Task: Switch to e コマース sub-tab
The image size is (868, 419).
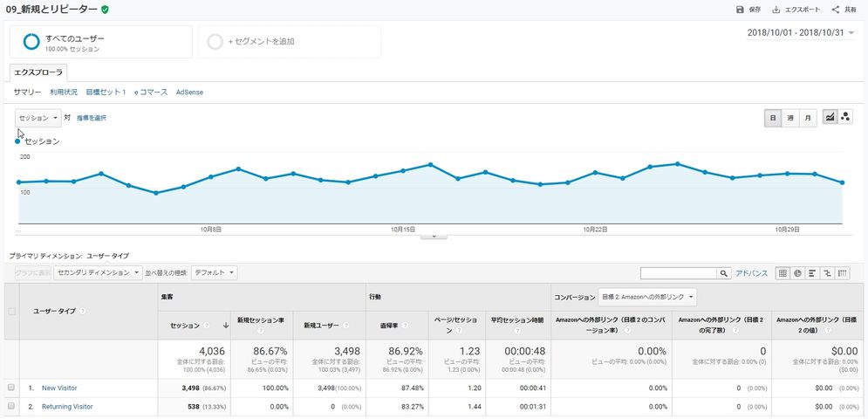Action: [151, 92]
